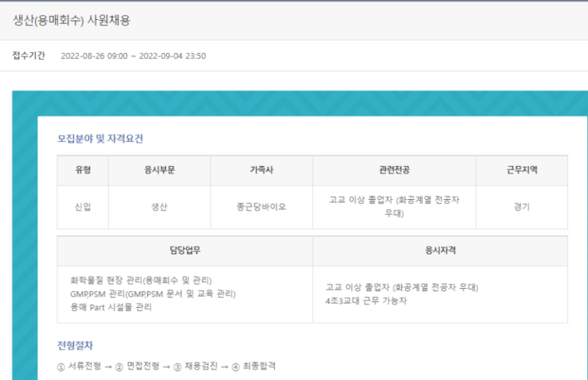Image resolution: width=588 pixels, height=380 pixels.
Task: Click the 화학물질 현장 관리 duty line
Action: coord(140,280)
